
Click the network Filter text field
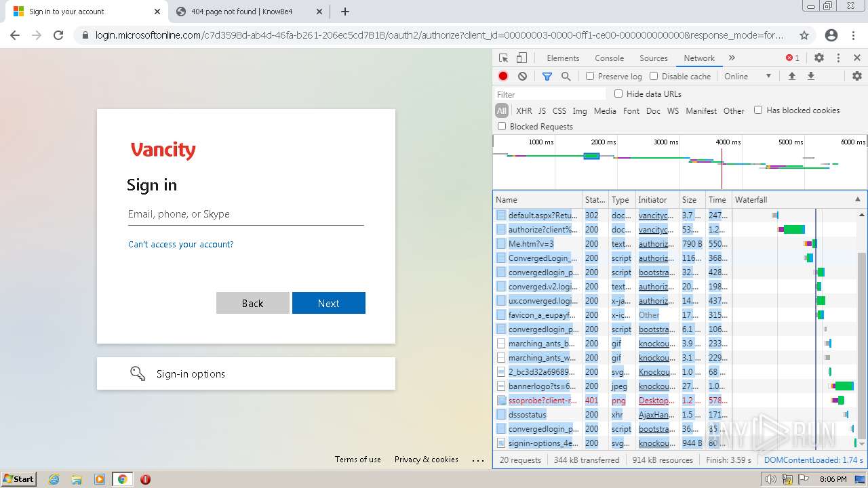(x=550, y=94)
